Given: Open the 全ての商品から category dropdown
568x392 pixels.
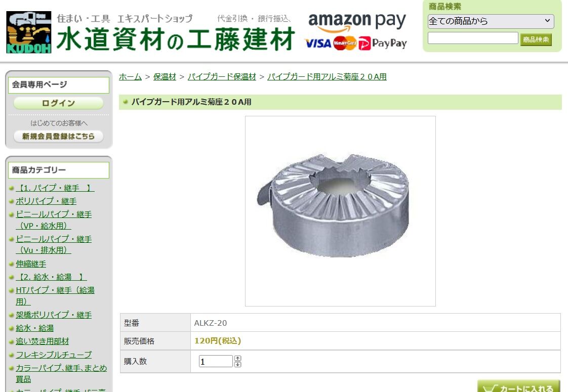Looking at the screenshot, I should click(x=491, y=21).
